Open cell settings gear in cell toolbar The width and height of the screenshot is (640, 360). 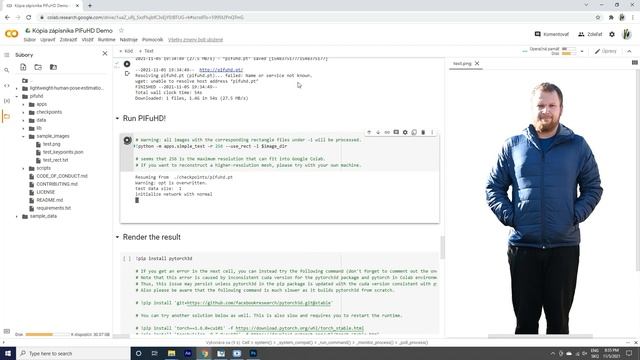[x=405, y=132]
